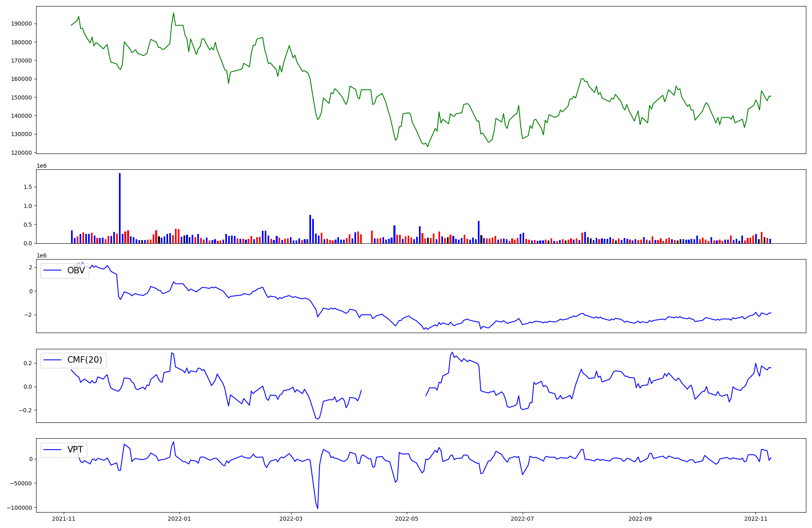The height and width of the screenshot is (528, 812).
Task: Click the 120000 price axis tick label
Action: tap(22, 153)
